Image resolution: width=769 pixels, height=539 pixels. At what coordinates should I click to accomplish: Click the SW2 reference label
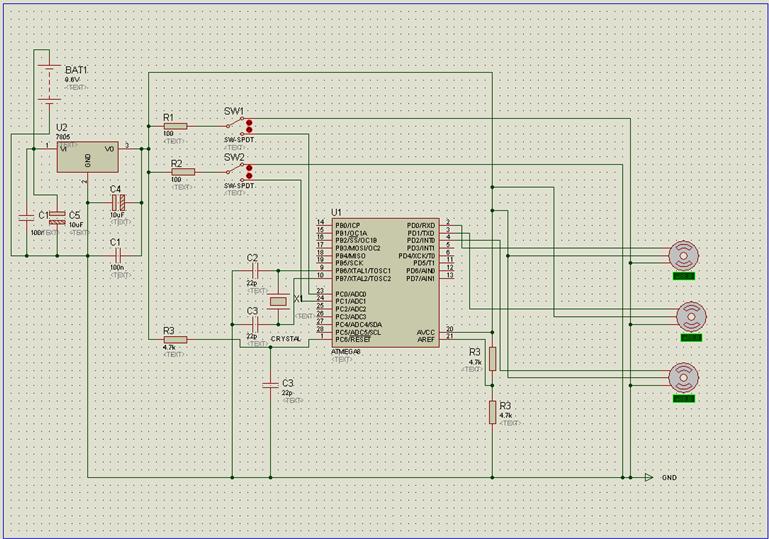coord(234,157)
